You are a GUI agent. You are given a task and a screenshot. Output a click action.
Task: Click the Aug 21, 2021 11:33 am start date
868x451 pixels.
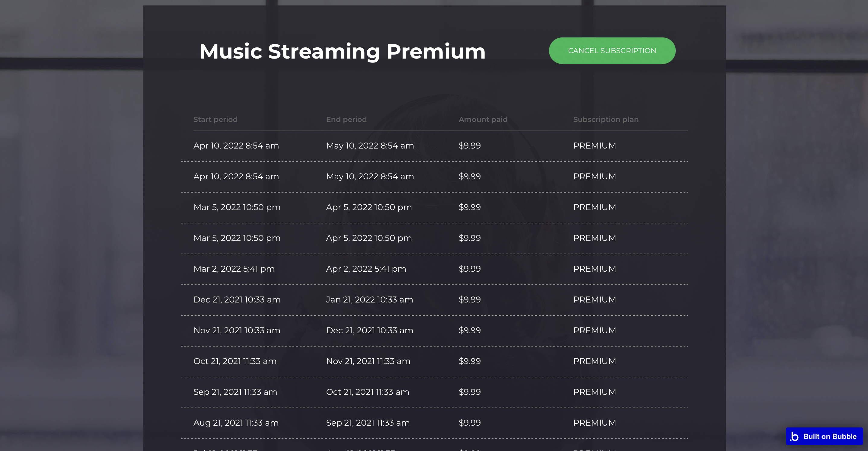click(236, 423)
